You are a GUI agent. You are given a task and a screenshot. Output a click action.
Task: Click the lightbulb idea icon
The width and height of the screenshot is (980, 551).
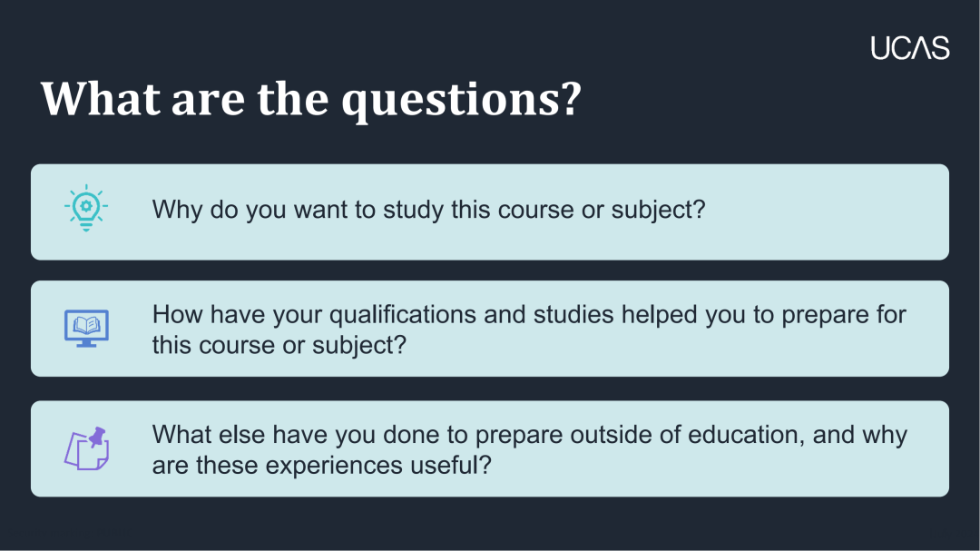pos(86,208)
